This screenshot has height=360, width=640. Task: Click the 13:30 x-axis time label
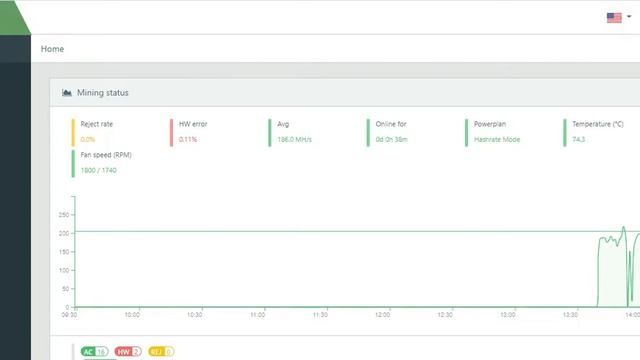(x=570, y=315)
